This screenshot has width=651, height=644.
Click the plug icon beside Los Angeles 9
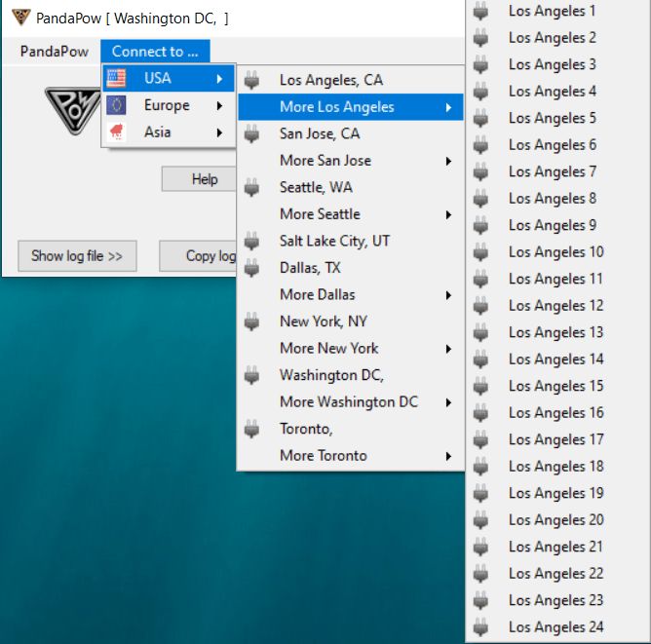(480, 225)
